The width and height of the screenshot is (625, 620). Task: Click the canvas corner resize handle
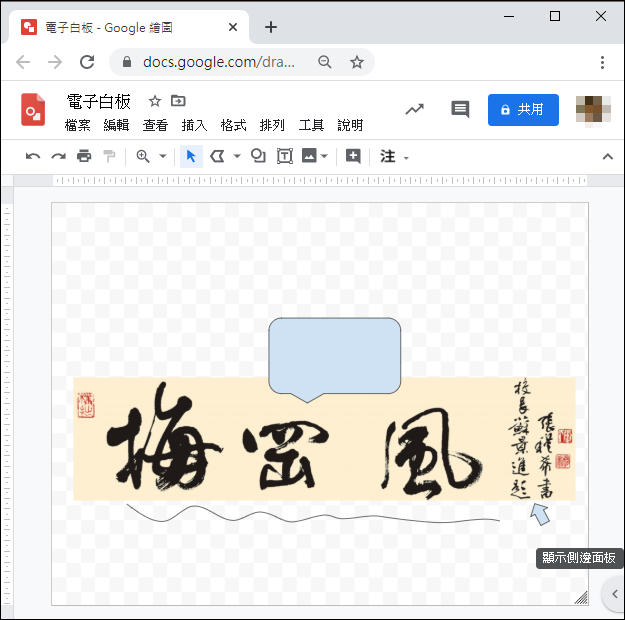click(582, 598)
